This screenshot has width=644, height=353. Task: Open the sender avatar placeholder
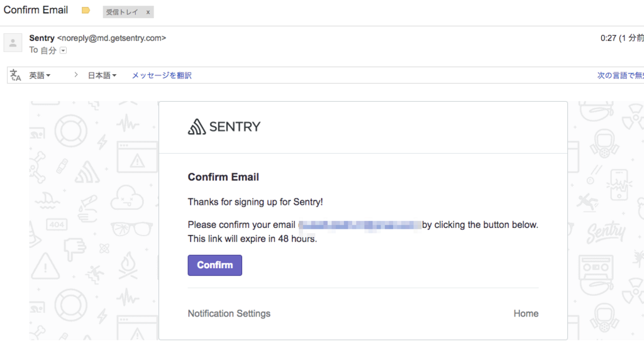[x=13, y=43]
